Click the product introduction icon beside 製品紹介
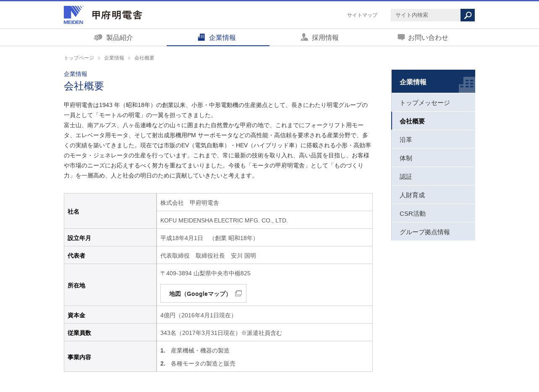The image size is (539, 392). [x=98, y=37]
